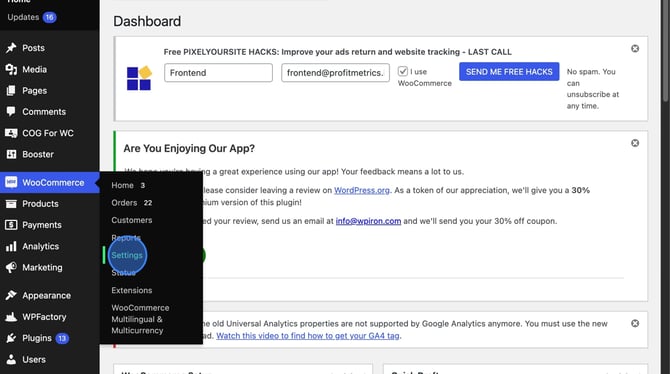Dismiss the Are You Enjoying Our App notice
Image resolution: width=670 pixels, height=374 pixels.
635,143
